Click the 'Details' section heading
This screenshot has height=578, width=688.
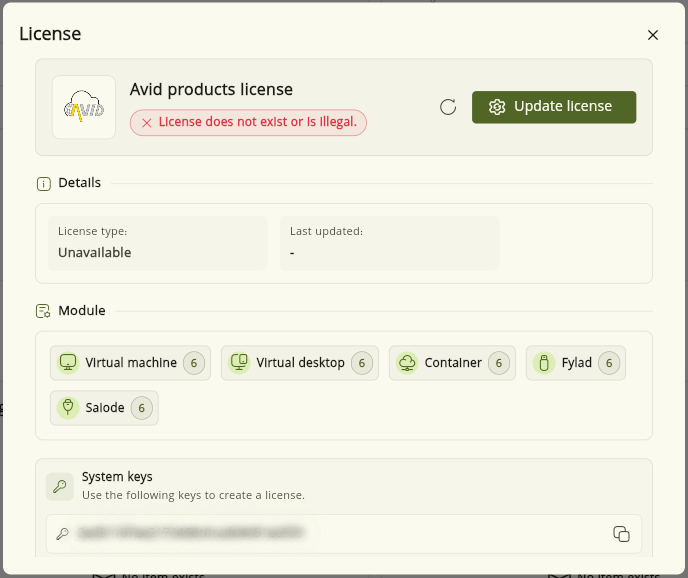point(79,183)
